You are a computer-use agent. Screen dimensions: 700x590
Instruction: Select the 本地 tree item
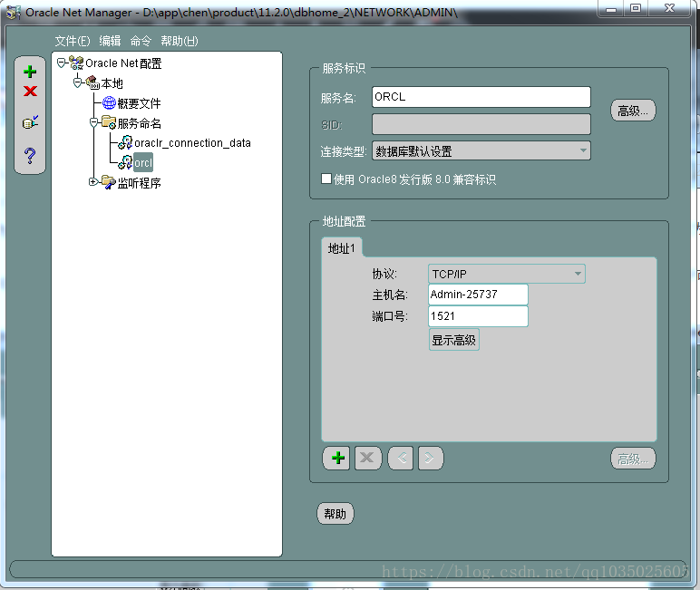[x=112, y=83]
